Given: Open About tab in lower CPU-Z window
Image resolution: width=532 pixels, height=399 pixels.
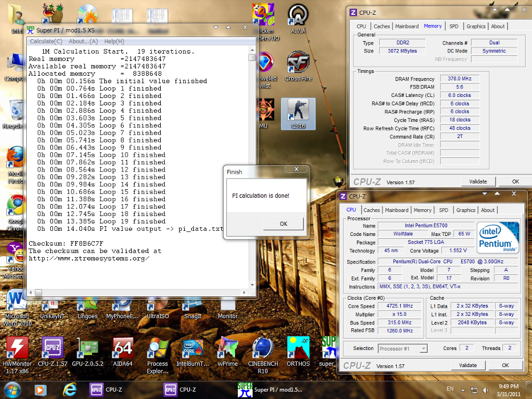Looking at the screenshot, I should tap(488, 210).
